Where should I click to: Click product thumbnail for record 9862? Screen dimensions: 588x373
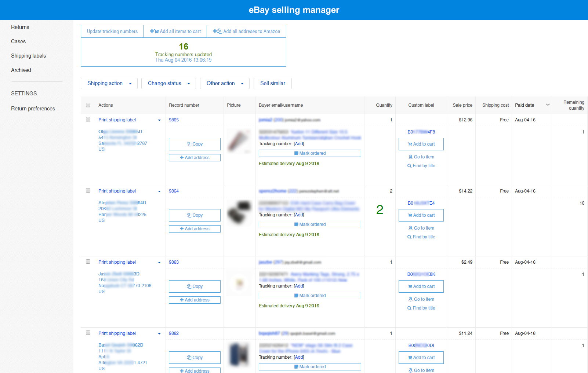point(239,354)
